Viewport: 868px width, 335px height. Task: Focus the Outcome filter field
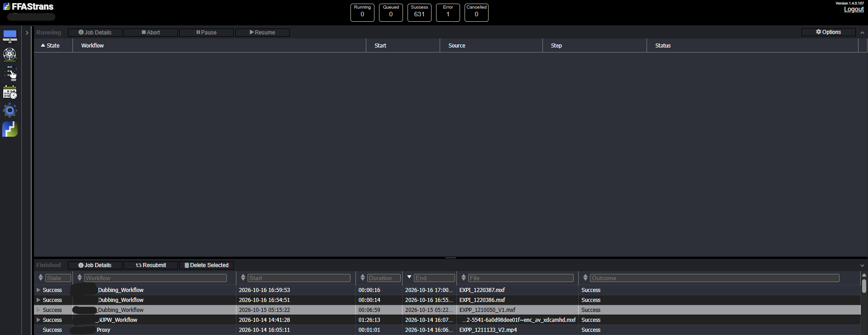(x=715, y=278)
